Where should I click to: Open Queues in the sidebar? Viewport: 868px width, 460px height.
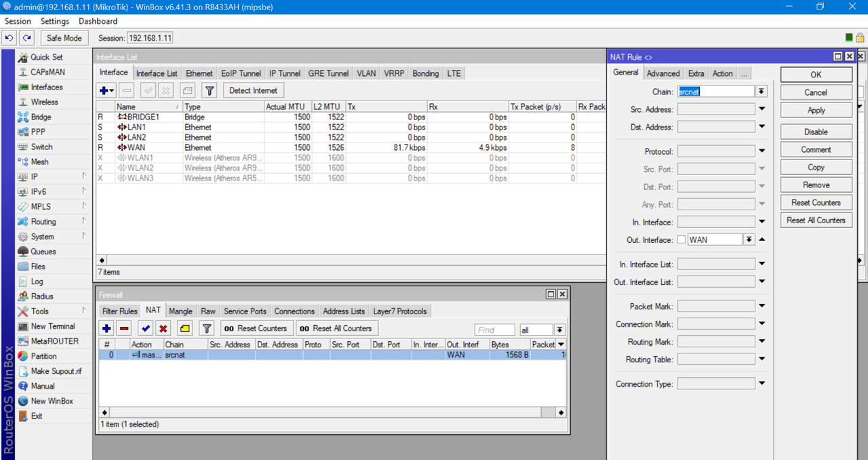click(43, 251)
